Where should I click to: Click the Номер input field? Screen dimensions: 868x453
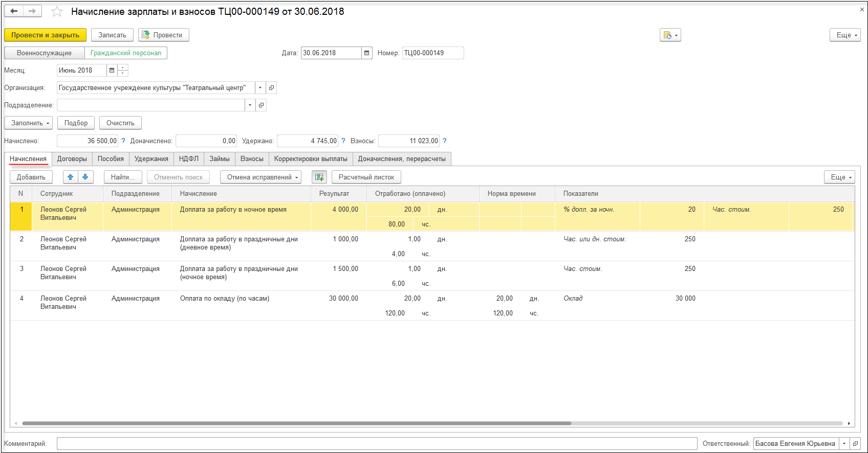pyautogui.click(x=433, y=53)
